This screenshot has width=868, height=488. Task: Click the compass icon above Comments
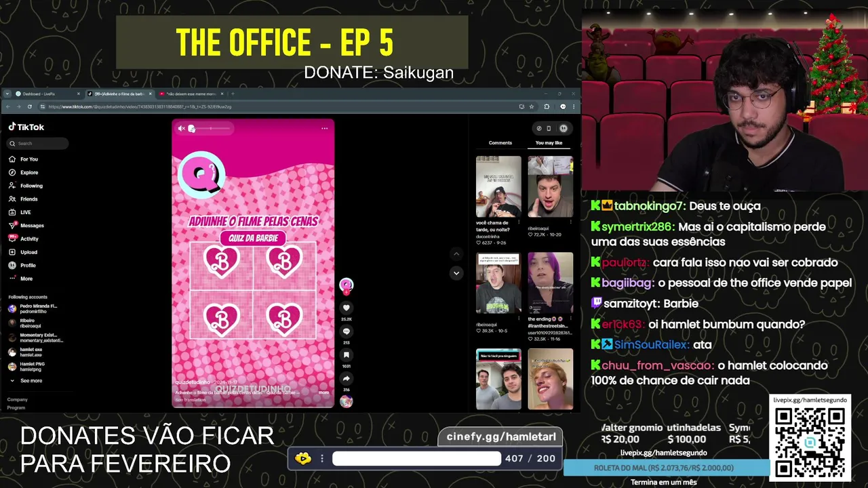[539, 128]
